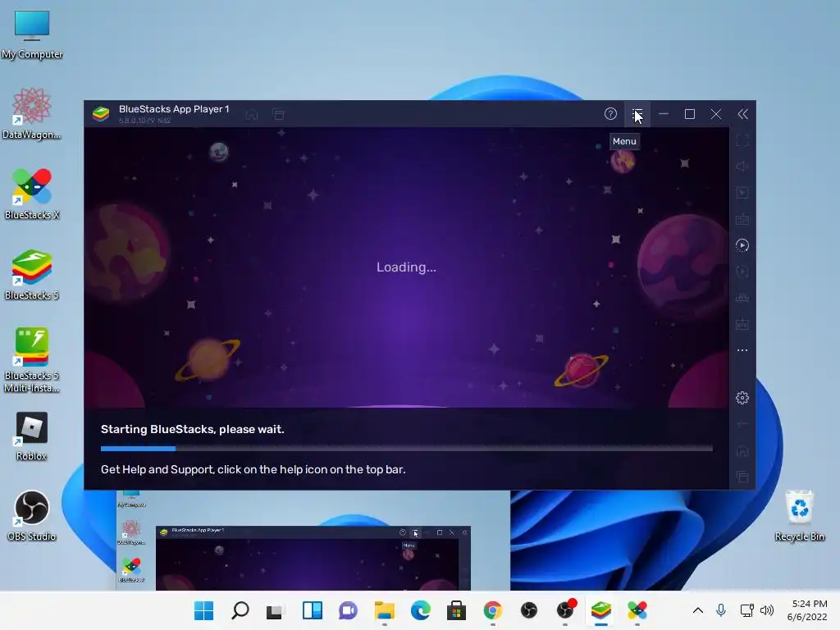Open taskbar Search magnifier
This screenshot has width=840, height=630.
point(240,610)
